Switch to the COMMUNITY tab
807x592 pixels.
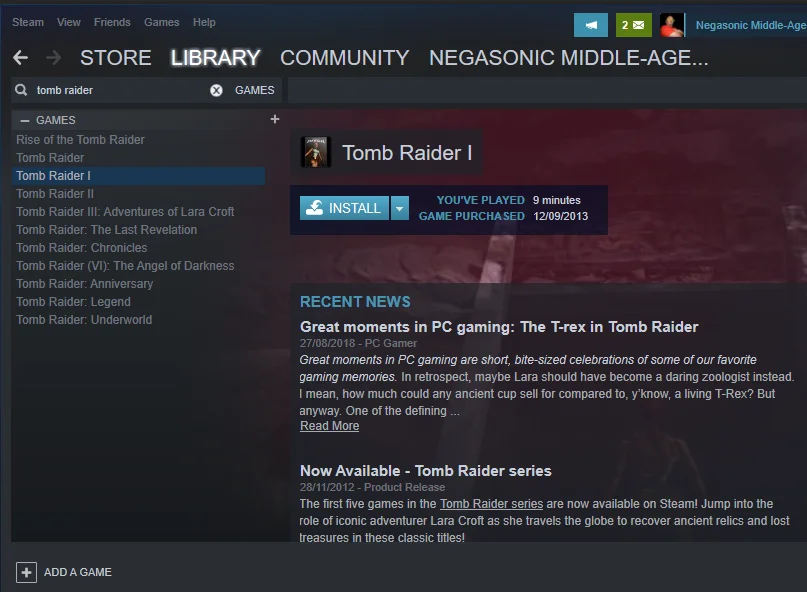click(345, 58)
